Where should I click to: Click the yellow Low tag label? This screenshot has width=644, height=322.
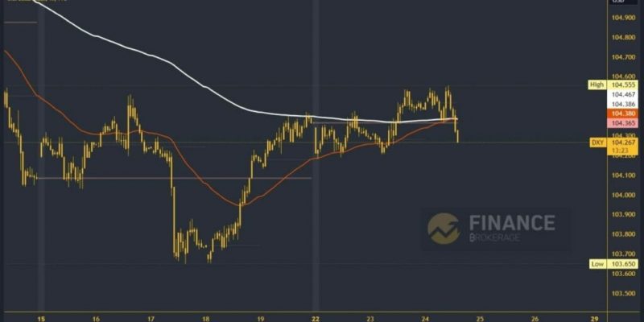coord(599,264)
